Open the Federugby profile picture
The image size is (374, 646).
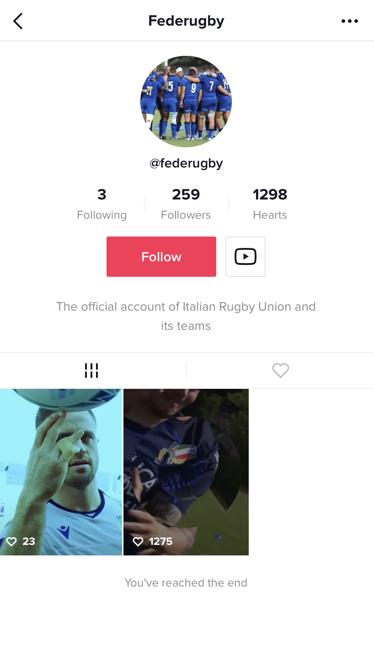click(x=186, y=101)
